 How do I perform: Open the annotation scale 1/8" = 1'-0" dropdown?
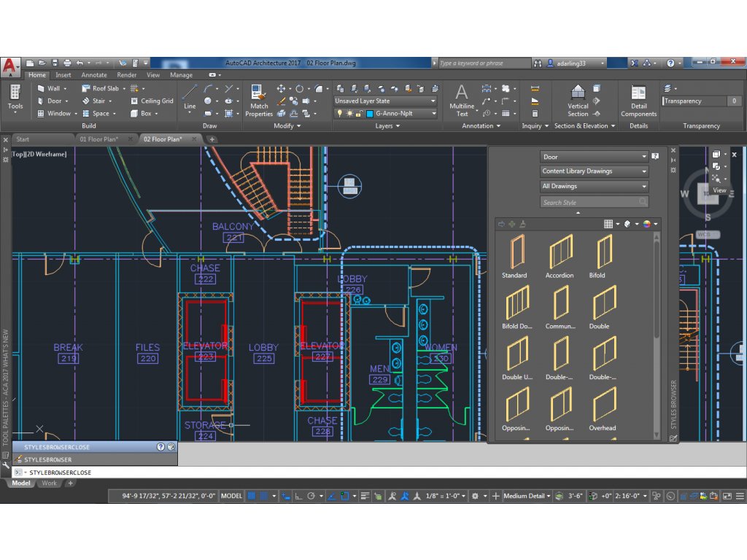pyautogui.click(x=446, y=496)
